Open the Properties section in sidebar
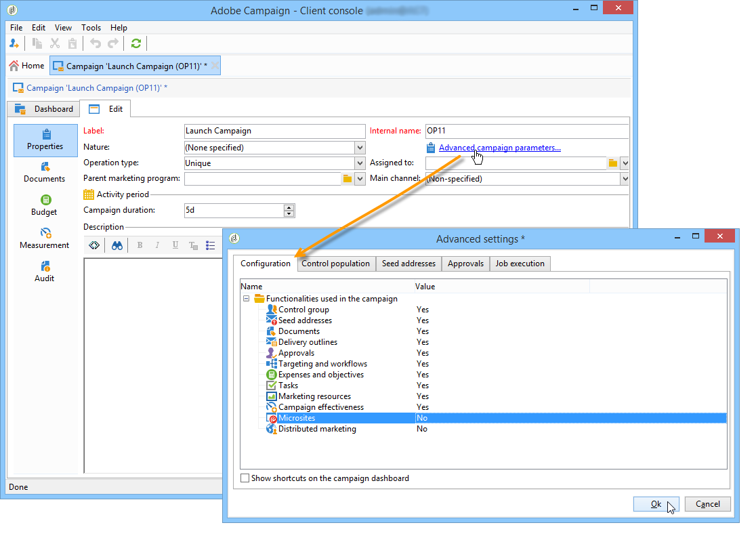 point(45,140)
